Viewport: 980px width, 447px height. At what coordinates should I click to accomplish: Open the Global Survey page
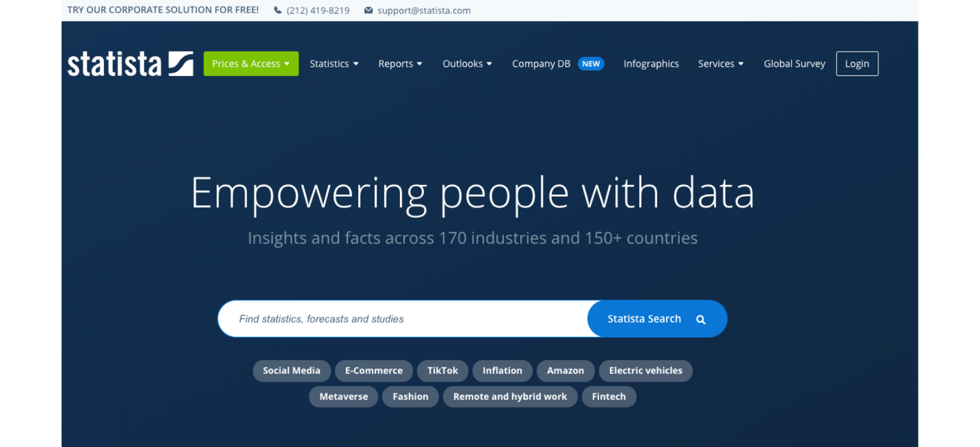794,64
